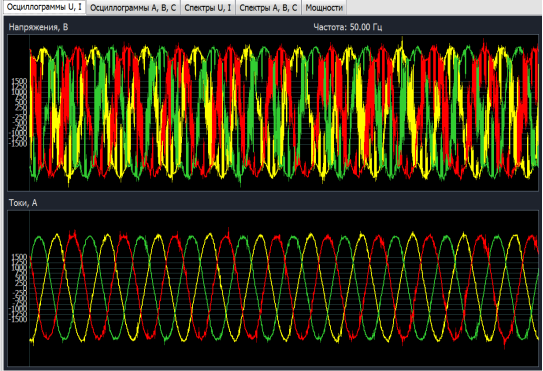Open the Спектры U, I tab
The image size is (543, 371).
pyautogui.click(x=207, y=8)
